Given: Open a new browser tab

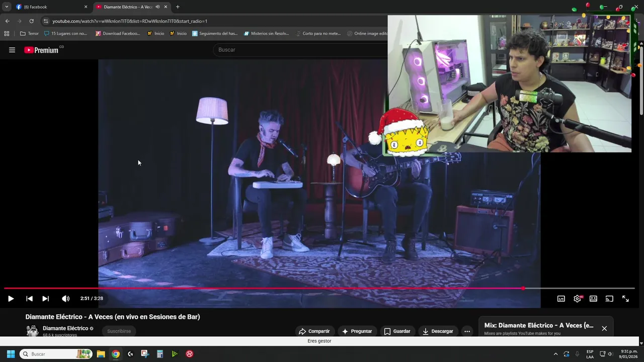Looking at the screenshot, I should coord(178,7).
